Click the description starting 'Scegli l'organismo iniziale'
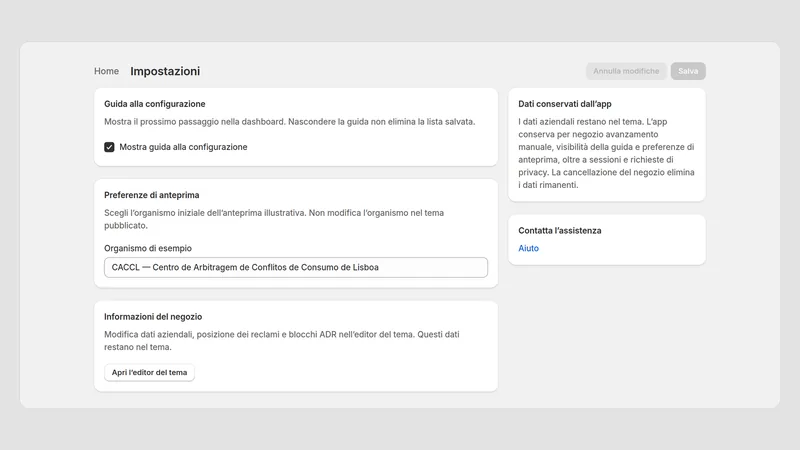This screenshot has height=450, width=800. pos(274,219)
